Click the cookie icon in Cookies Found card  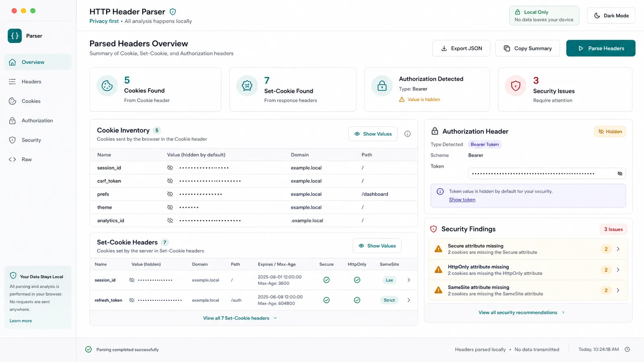tap(107, 86)
